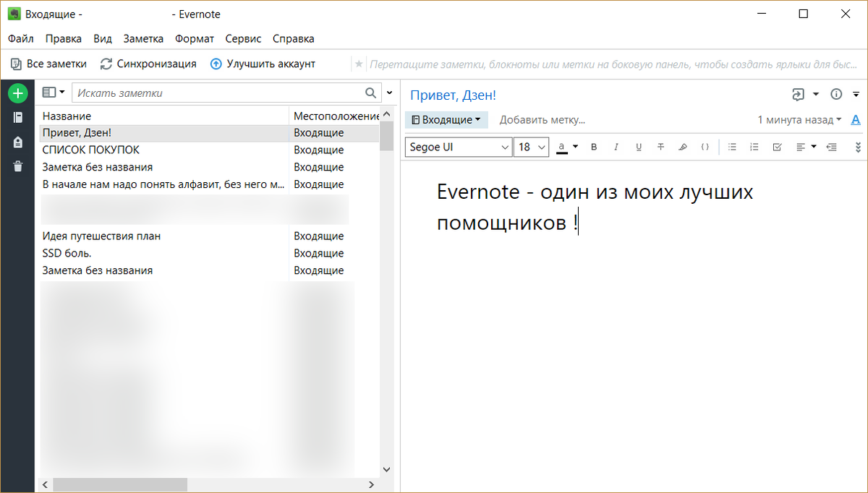Click Все заметки button
This screenshot has height=493, width=868.
pyautogui.click(x=48, y=64)
